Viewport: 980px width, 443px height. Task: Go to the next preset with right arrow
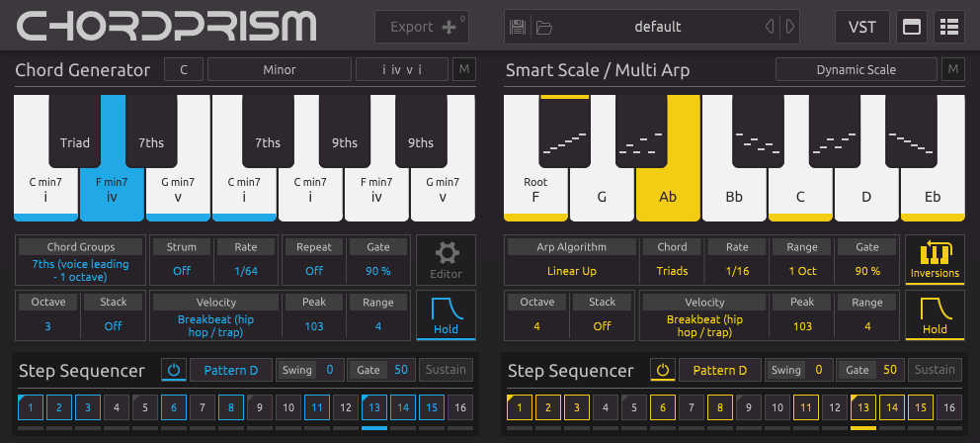pyautogui.click(x=790, y=28)
